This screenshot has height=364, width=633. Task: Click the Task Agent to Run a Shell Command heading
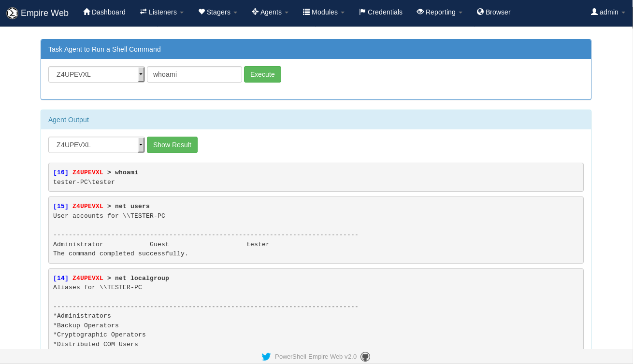[104, 49]
